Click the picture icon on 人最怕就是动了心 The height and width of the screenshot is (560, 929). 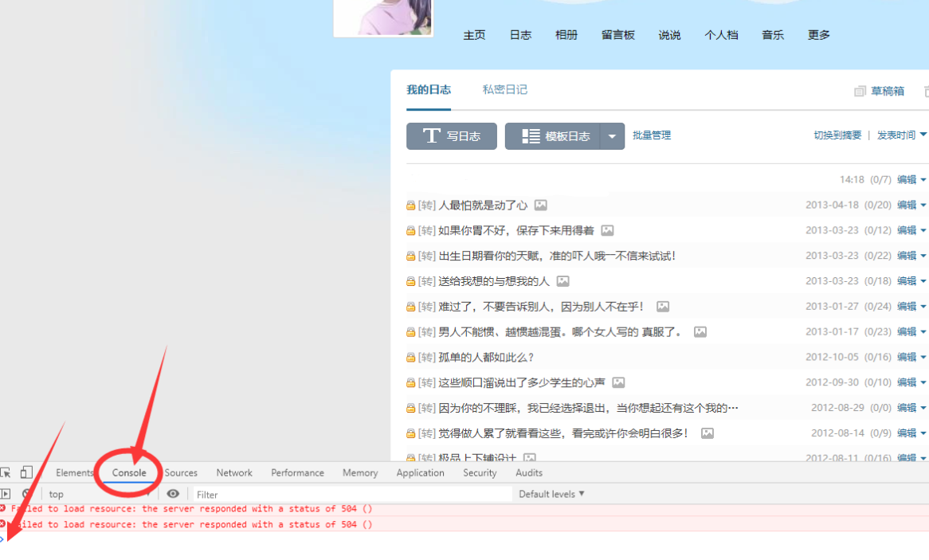pos(540,205)
